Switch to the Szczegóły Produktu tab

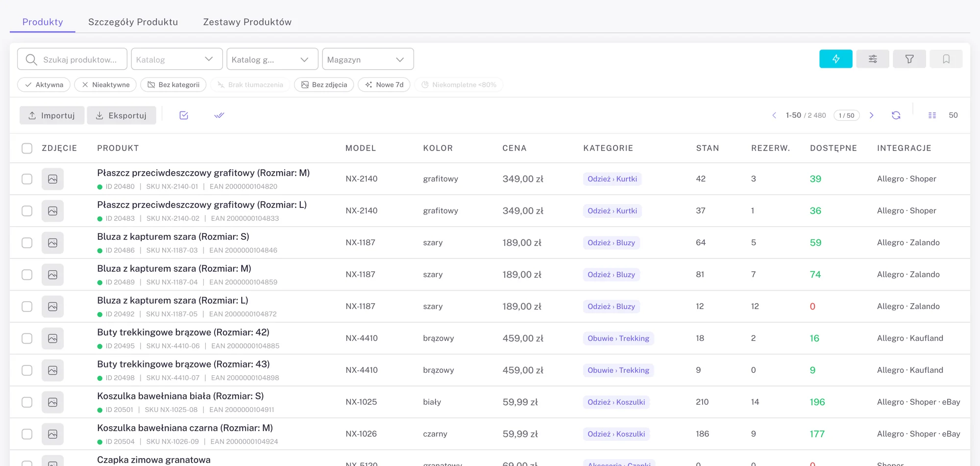coord(133,22)
